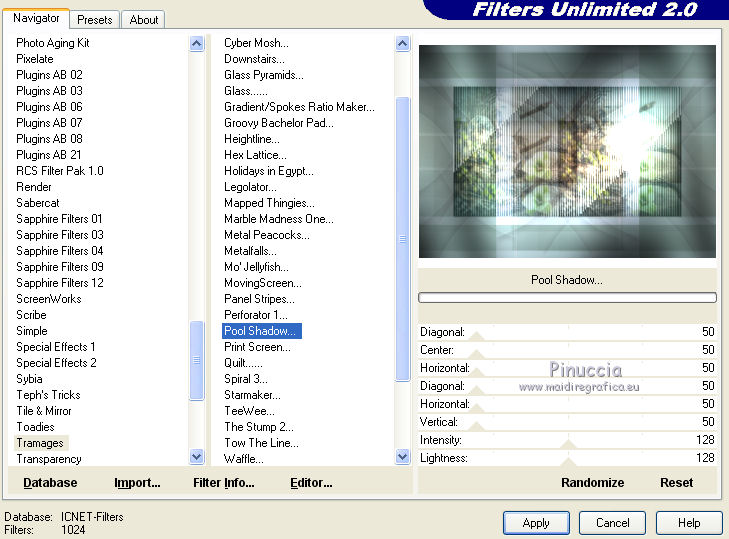
Task: Select the ScreenWorks category
Action: click(49, 299)
